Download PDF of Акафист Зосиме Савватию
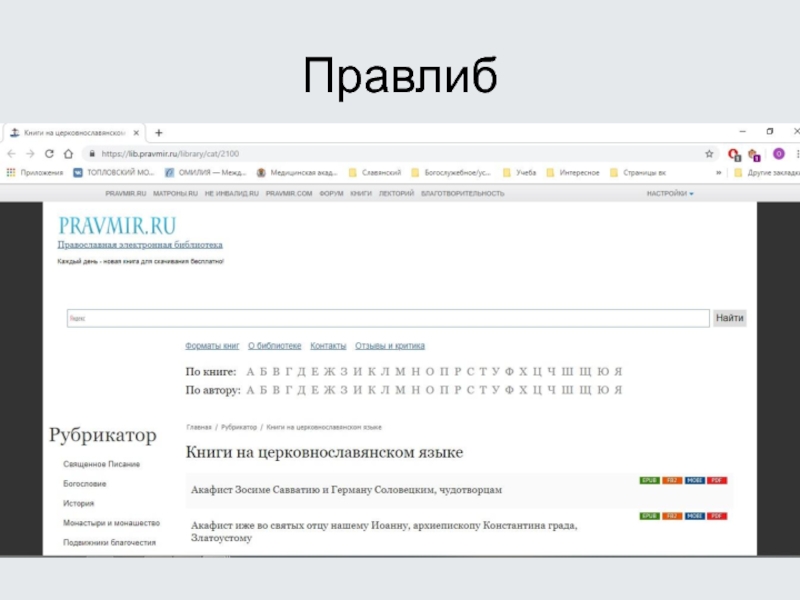The width and height of the screenshot is (800, 600). tap(717, 481)
